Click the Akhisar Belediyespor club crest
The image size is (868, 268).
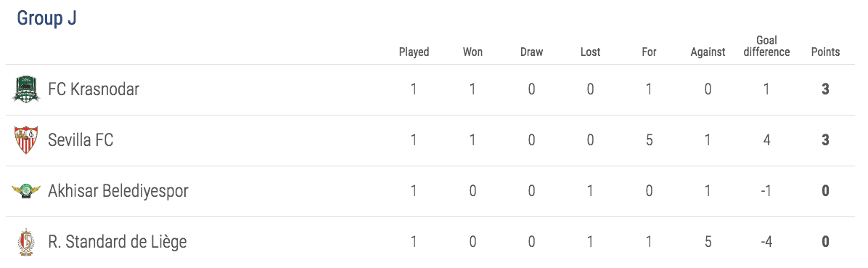[26, 191]
